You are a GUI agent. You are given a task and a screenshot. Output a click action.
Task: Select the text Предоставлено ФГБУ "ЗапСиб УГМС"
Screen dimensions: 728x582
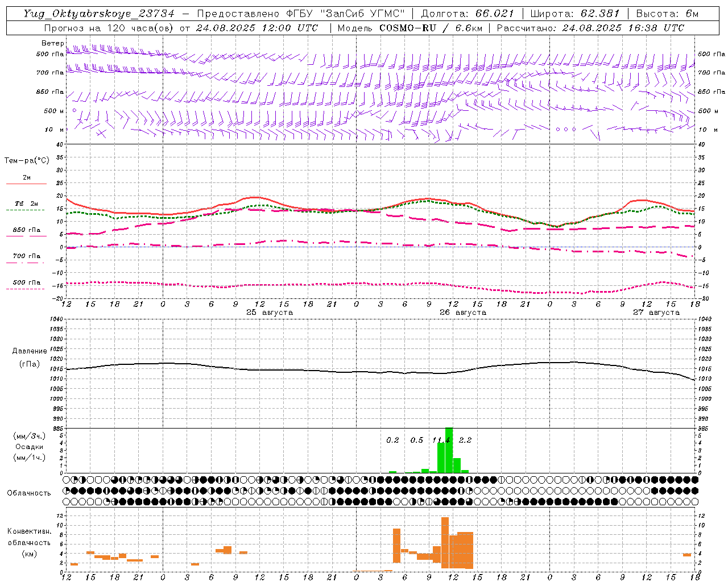tap(301, 14)
